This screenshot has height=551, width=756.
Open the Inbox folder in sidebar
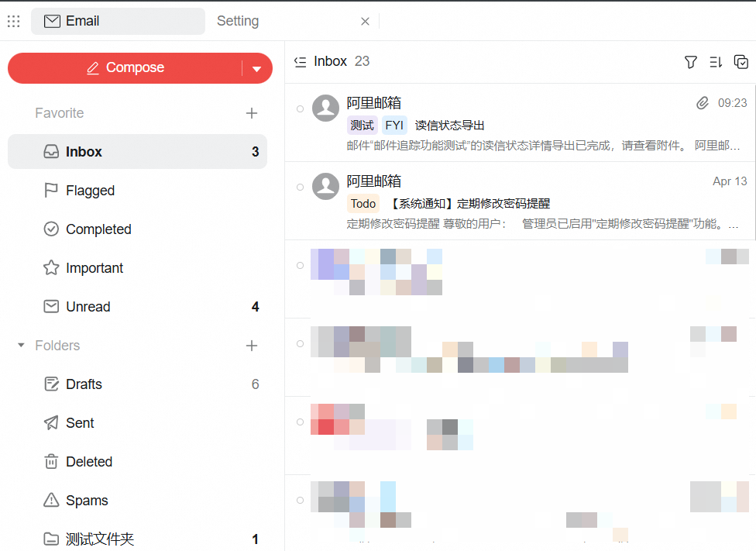[137, 151]
